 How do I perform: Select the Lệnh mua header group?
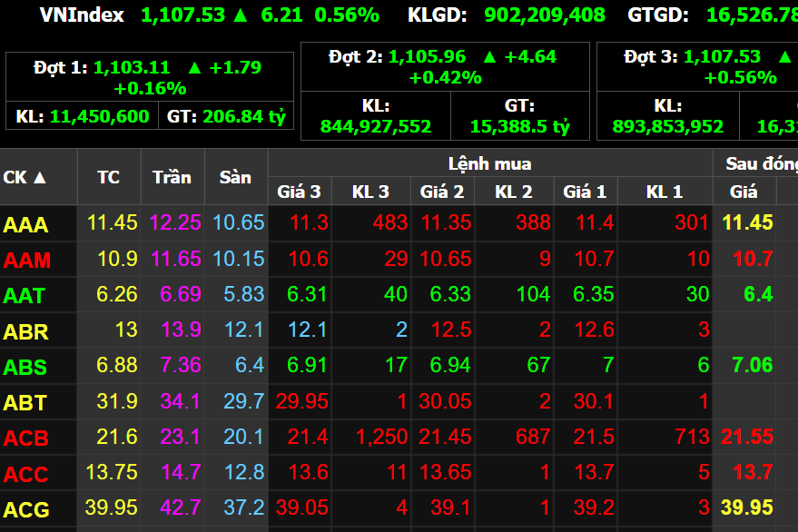(489, 164)
